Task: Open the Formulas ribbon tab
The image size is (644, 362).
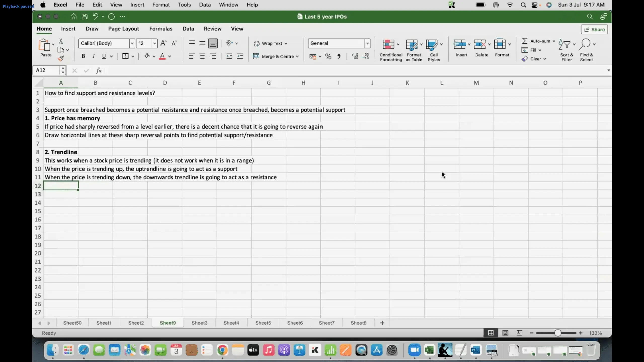Action: click(161, 29)
